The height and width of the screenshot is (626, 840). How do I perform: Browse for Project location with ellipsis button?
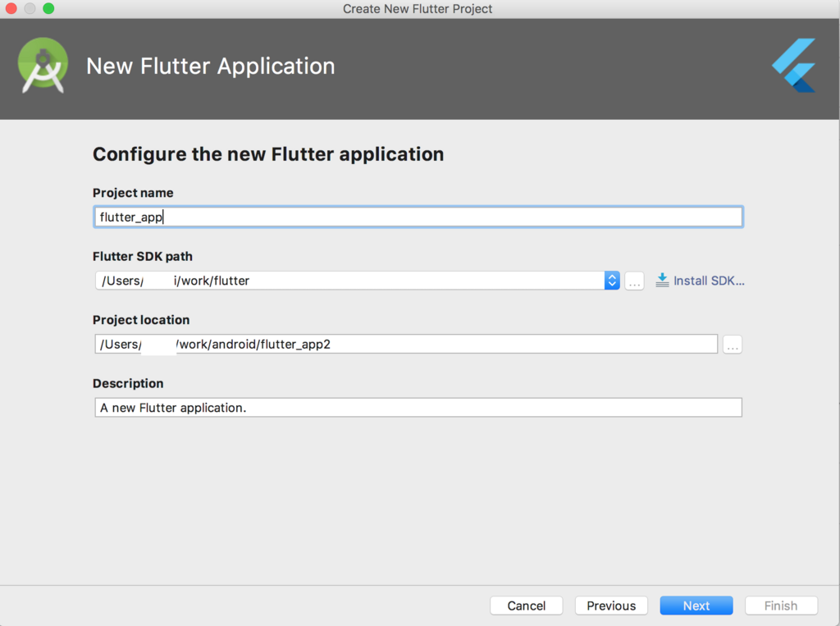tap(733, 344)
